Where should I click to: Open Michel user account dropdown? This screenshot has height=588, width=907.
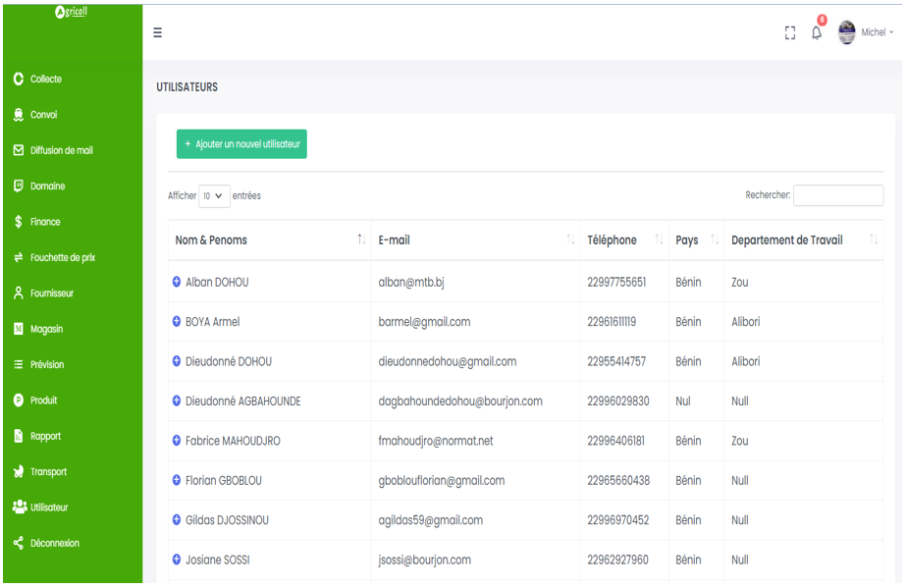(x=878, y=32)
